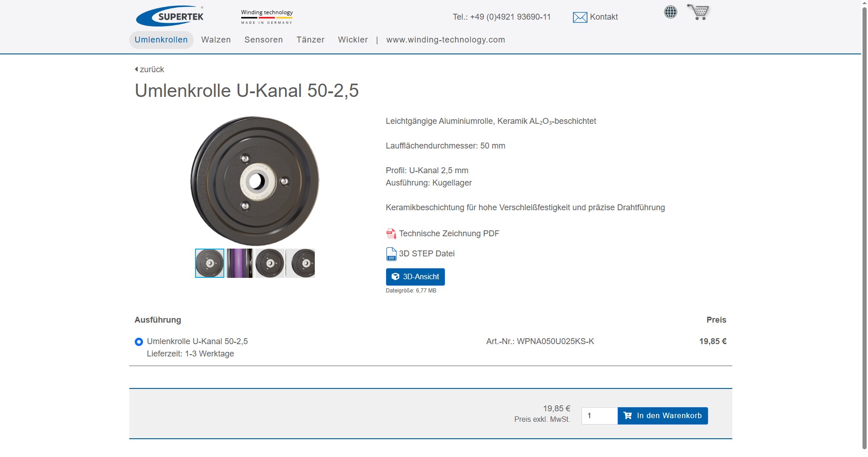
Task: Click the quantity input field
Action: 599,415
